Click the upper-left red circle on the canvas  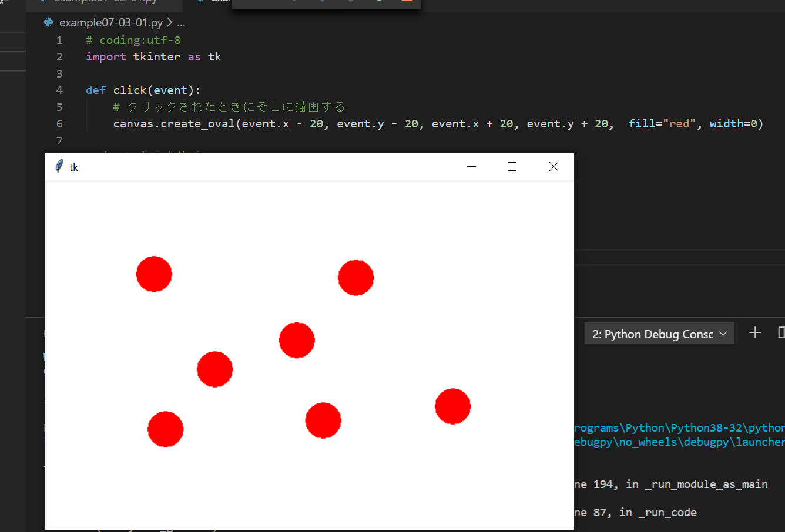tap(154, 274)
